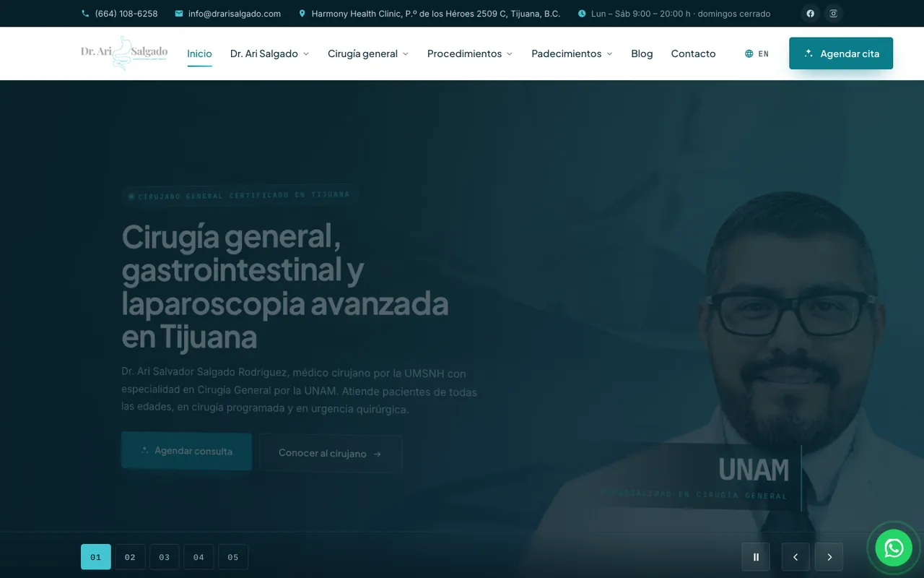Open the Conocer al cirujano link
The image size is (924, 578).
(331, 454)
